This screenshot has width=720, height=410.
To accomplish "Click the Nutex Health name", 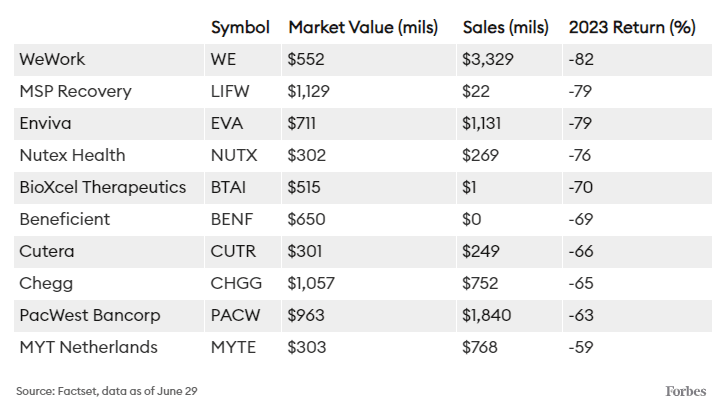I will 72,155.
